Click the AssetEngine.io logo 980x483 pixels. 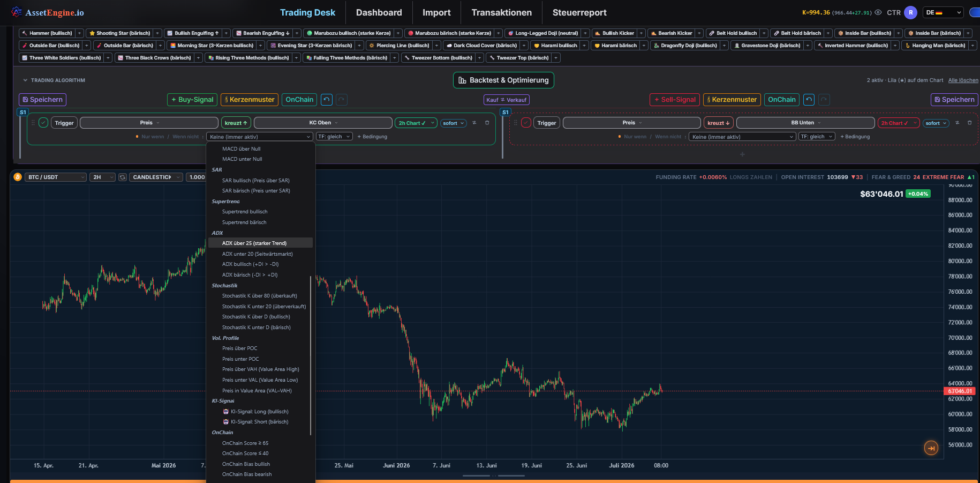(x=48, y=12)
